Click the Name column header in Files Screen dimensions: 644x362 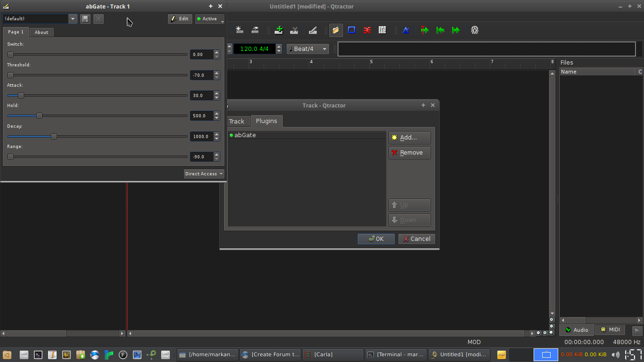coord(597,72)
